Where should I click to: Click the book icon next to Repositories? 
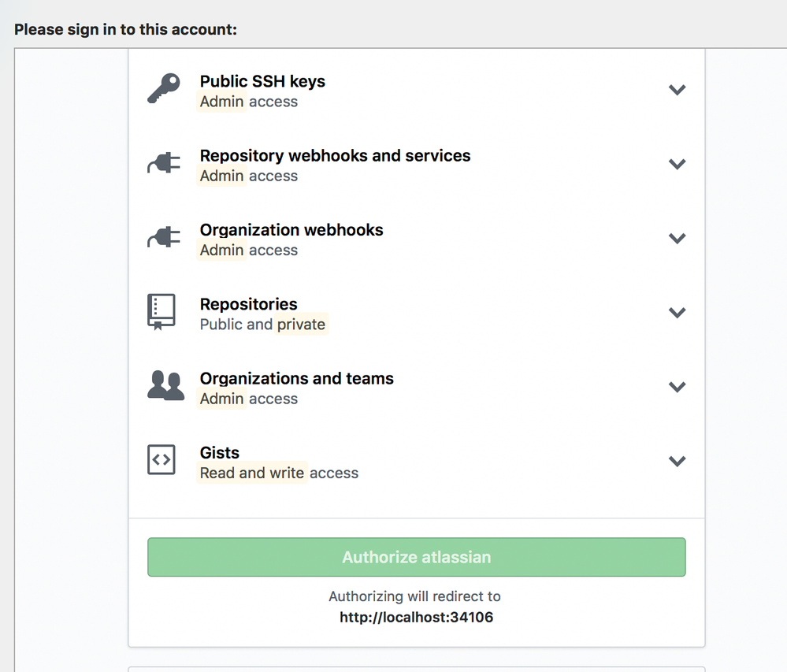(161, 312)
